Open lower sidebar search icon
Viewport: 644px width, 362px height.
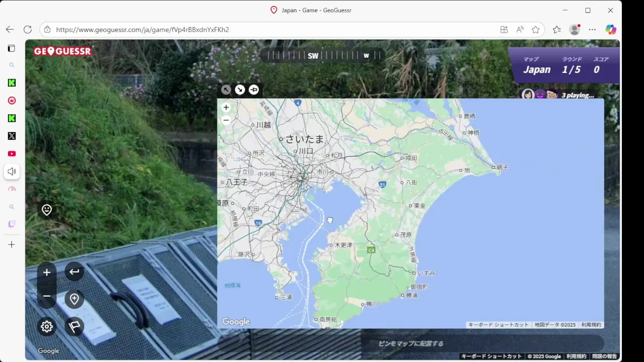coord(12,207)
